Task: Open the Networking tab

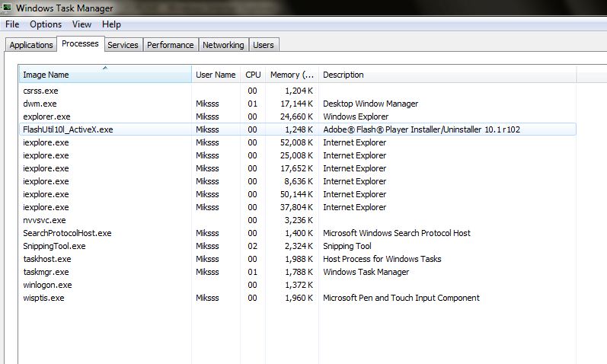Action: [x=223, y=45]
